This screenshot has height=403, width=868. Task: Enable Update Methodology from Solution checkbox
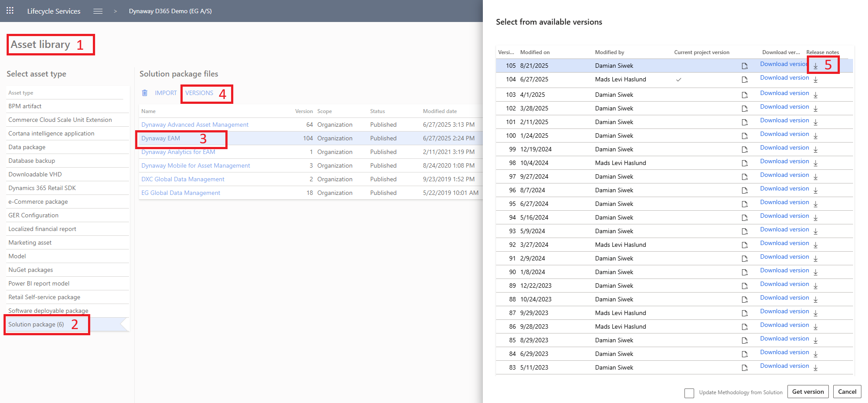[689, 393]
